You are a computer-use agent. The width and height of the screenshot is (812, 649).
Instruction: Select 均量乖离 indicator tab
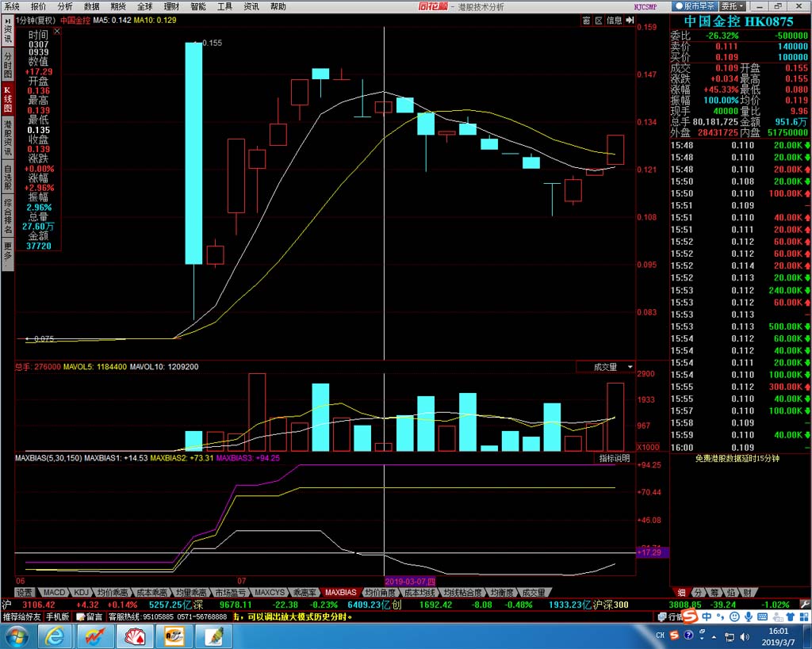(191, 592)
